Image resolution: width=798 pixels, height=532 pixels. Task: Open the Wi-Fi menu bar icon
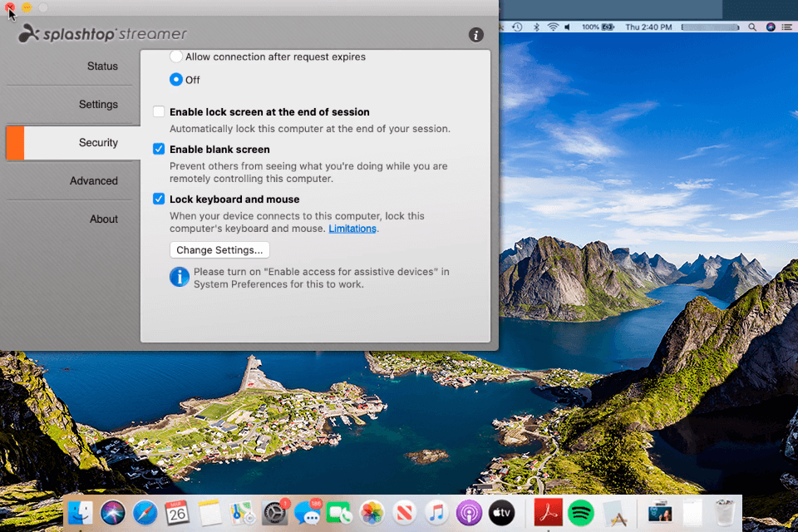[553, 27]
